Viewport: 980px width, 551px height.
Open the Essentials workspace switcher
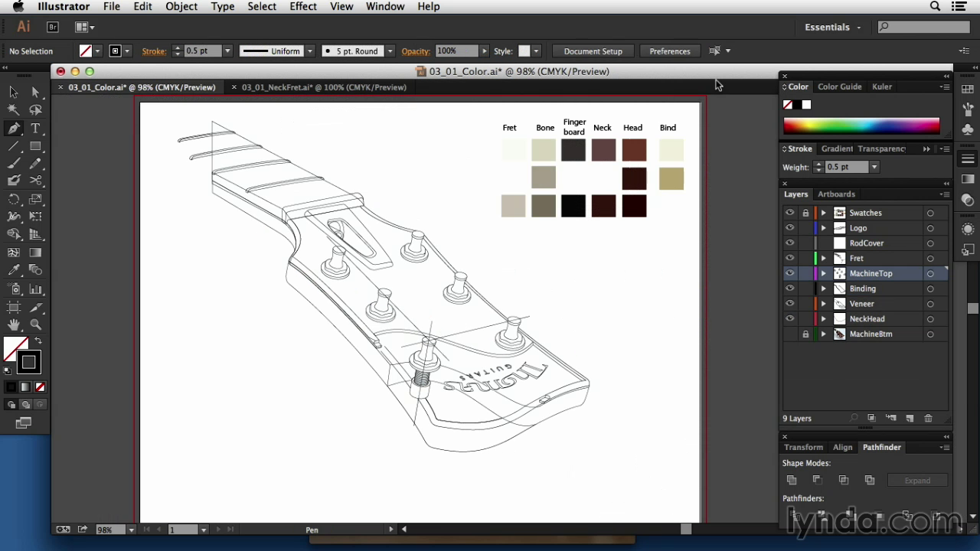pyautogui.click(x=832, y=27)
